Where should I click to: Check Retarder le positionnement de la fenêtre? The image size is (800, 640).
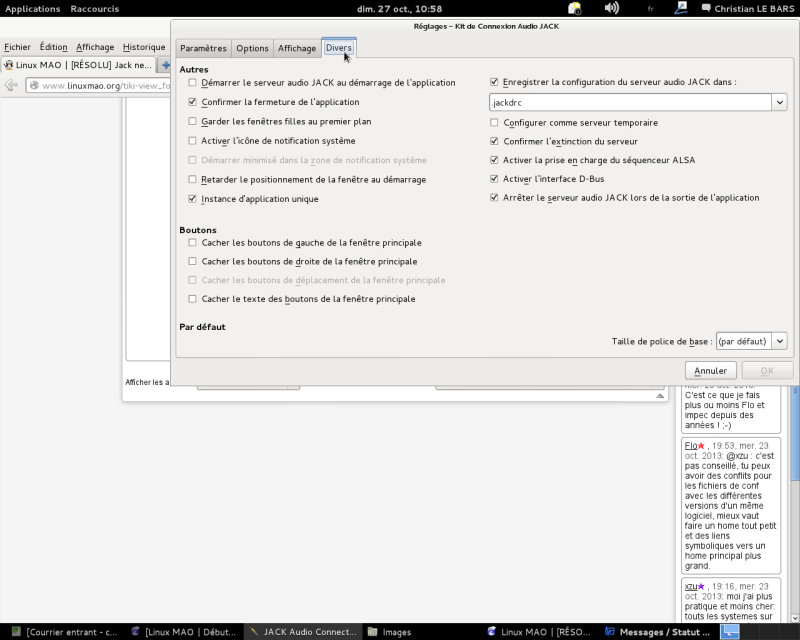(192, 180)
